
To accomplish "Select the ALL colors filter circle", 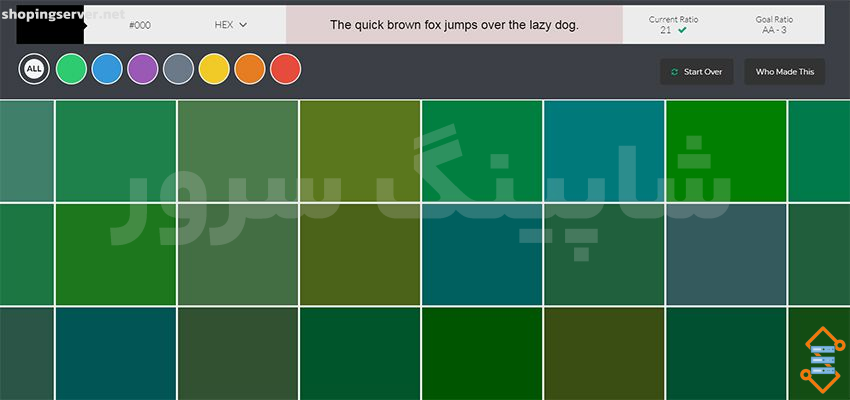I will [34, 69].
